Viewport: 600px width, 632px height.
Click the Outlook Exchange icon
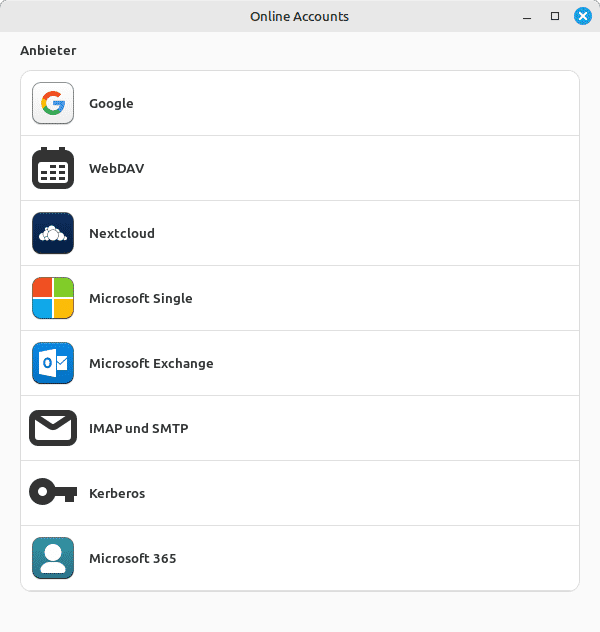tap(53, 363)
